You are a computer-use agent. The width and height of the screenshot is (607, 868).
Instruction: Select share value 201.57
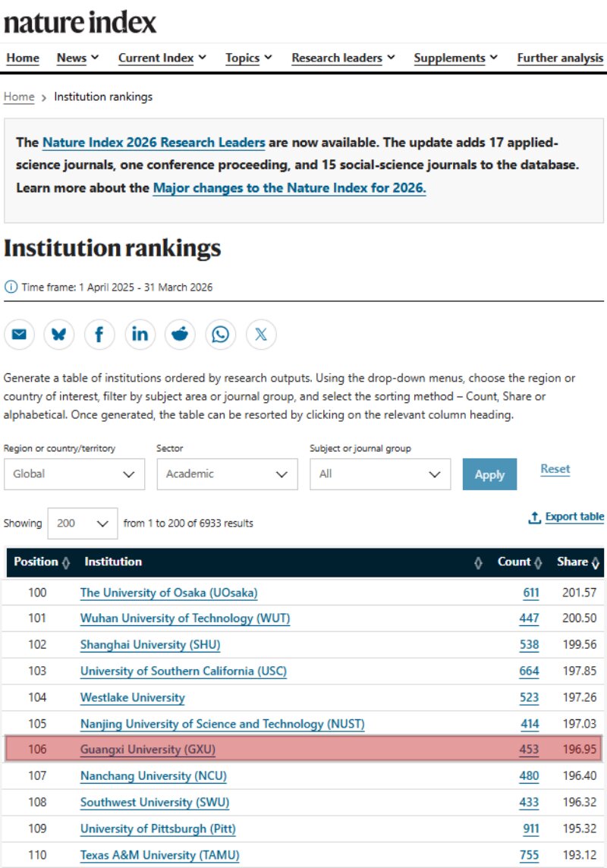(580, 593)
